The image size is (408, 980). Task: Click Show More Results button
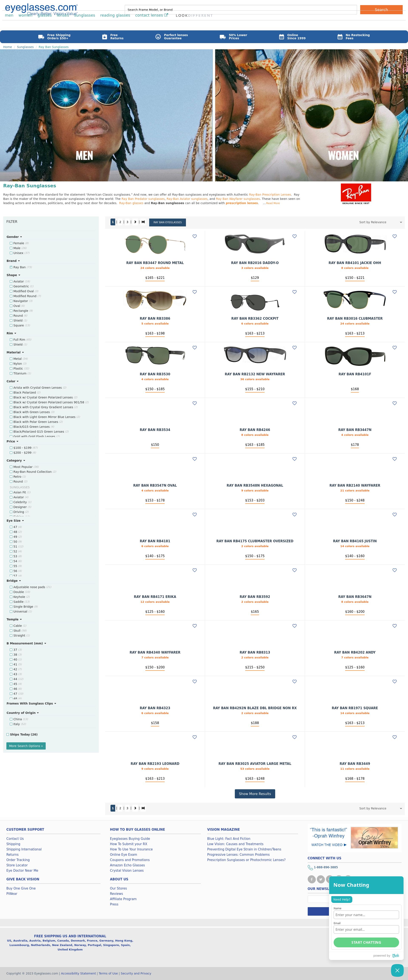255,794
